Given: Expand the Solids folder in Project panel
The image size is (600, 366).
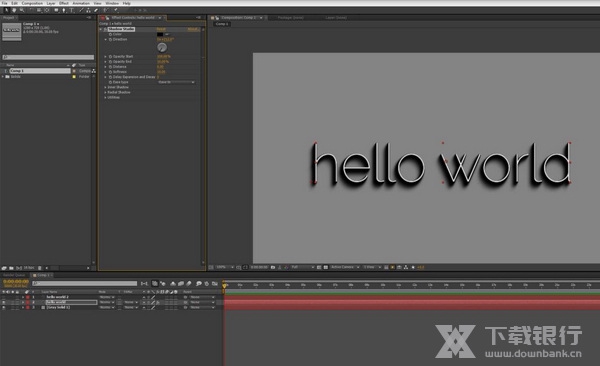Looking at the screenshot, I should (x=3, y=77).
